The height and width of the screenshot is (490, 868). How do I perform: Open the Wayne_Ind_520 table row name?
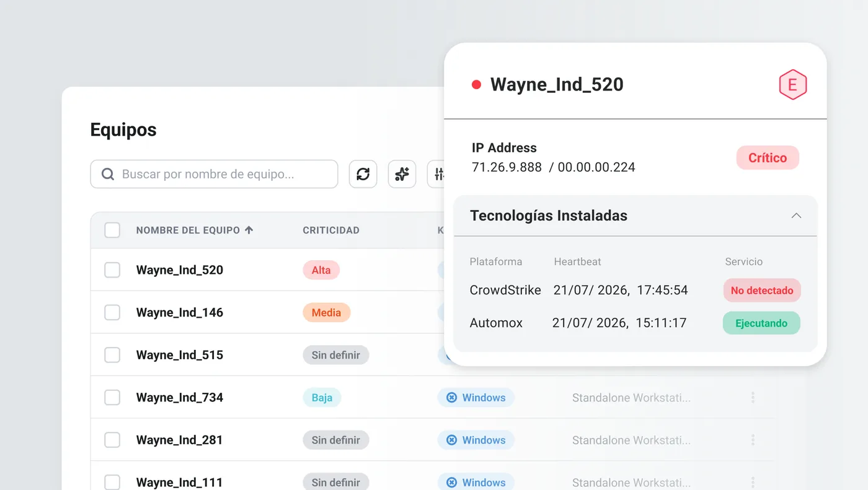[x=180, y=270]
